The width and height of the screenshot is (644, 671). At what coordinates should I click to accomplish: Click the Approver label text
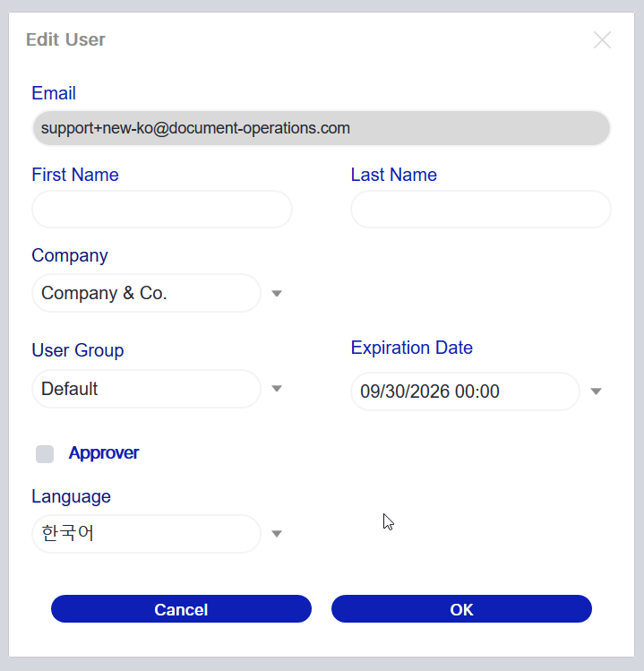click(104, 453)
